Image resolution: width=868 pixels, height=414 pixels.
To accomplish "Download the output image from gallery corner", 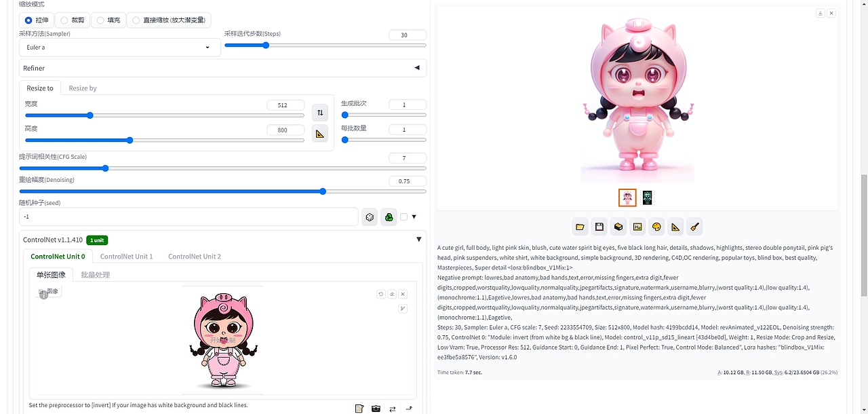I will point(821,13).
